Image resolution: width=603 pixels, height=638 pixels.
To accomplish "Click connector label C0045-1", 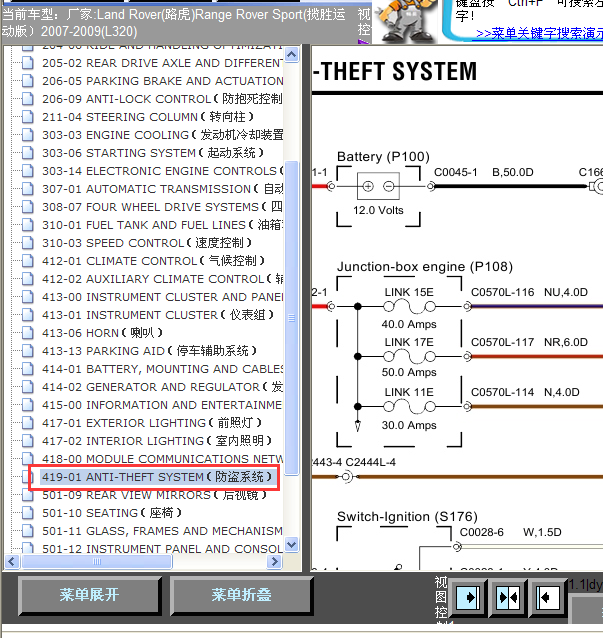I will pos(456,172).
